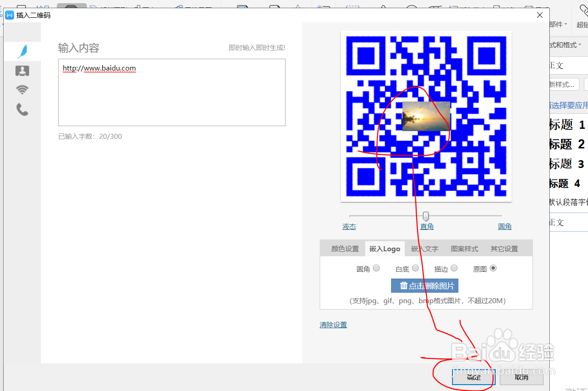This screenshot has height=391, width=588.
Task: Click the sunset logo inside the QR code
Action: coord(426,116)
